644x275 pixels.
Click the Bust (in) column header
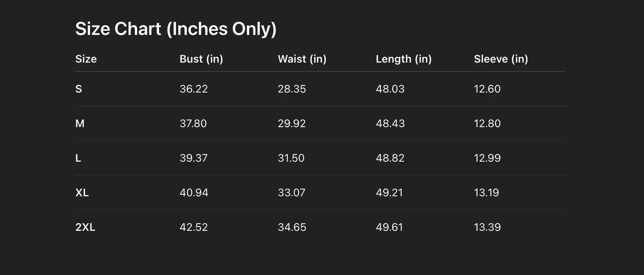click(201, 59)
